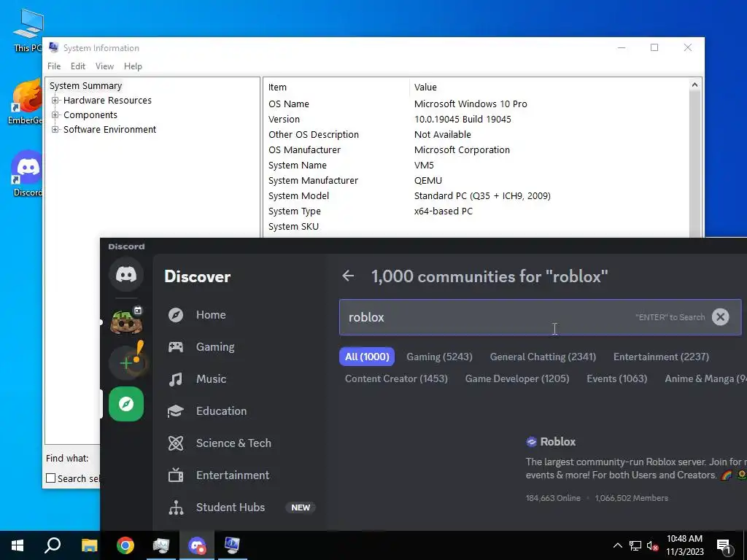Screen dimensions: 747x560
Task: Select the System Manufacturer row
Action: (x=476, y=181)
